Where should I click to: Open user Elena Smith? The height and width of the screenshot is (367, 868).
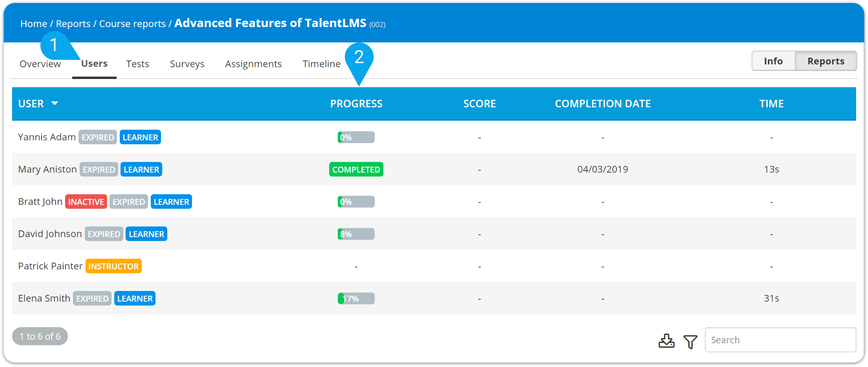(x=44, y=298)
